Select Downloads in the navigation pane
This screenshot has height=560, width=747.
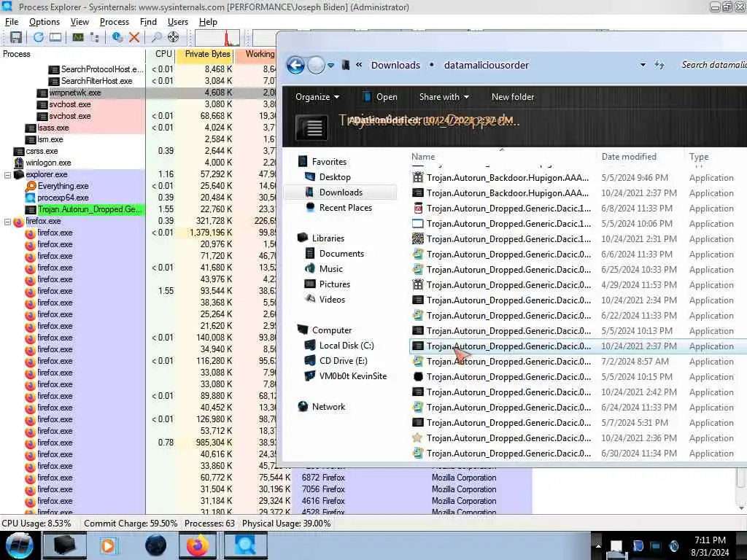341,192
